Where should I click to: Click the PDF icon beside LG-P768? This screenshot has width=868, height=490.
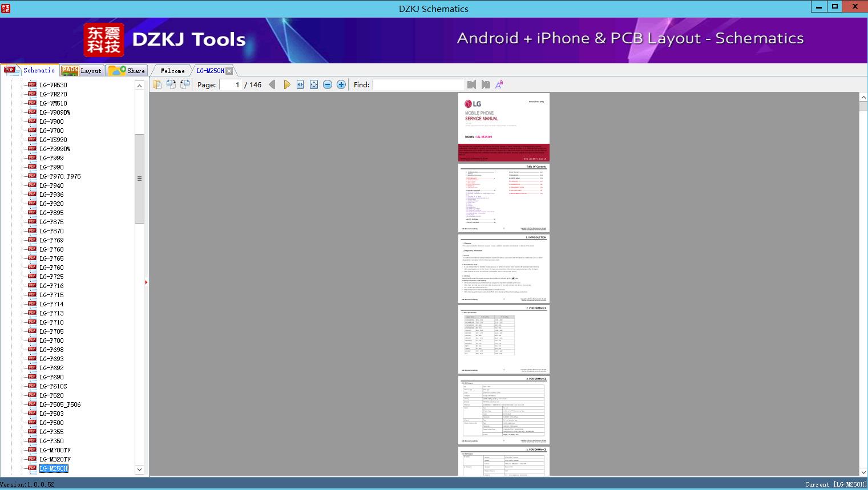coord(32,249)
